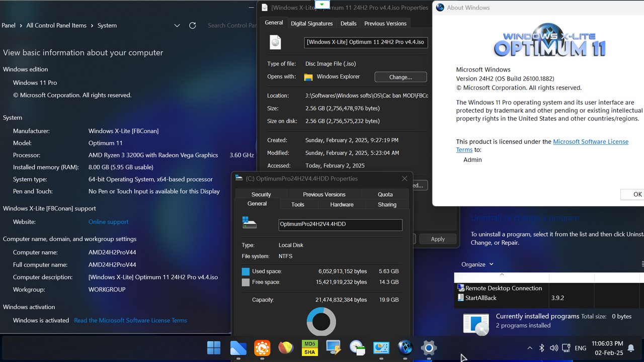Viewport: 644px width, 362px height.
Task: Select the Remote Desktop Connection entry icon
Action: (460, 288)
